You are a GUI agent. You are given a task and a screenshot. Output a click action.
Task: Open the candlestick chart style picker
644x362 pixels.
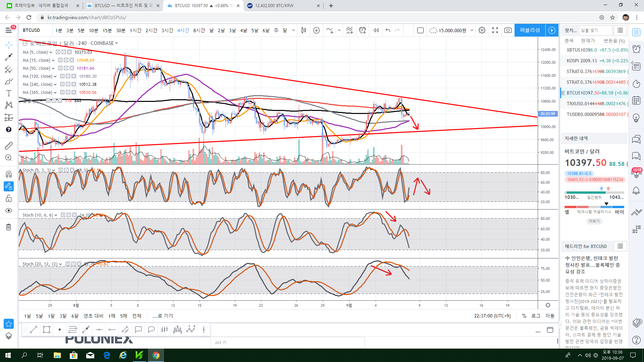point(304,30)
